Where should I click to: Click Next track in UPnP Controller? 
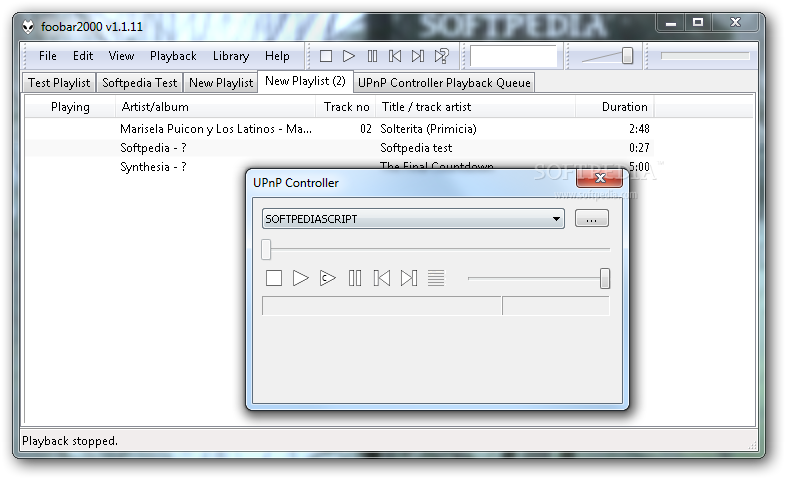click(x=409, y=278)
